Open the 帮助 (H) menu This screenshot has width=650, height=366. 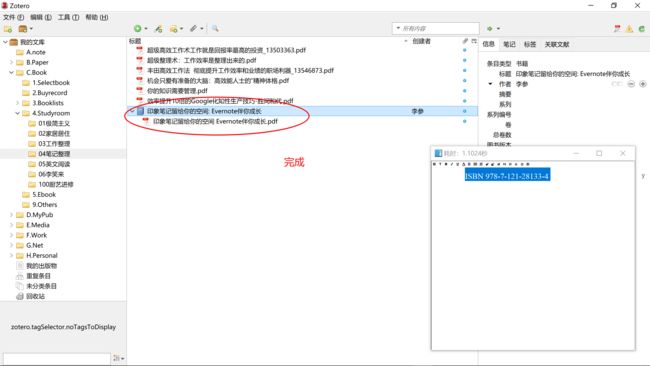(x=97, y=17)
